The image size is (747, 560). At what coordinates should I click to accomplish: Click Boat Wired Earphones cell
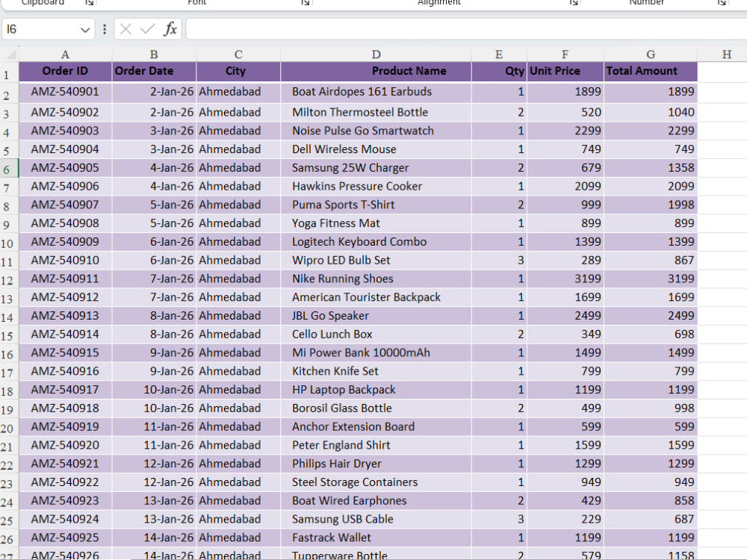376,501
